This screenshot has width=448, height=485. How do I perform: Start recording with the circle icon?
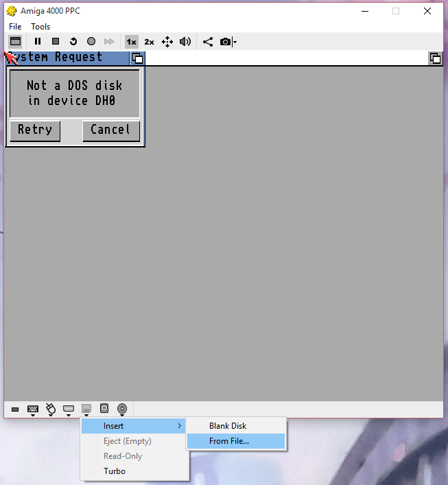(x=91, y=41)
